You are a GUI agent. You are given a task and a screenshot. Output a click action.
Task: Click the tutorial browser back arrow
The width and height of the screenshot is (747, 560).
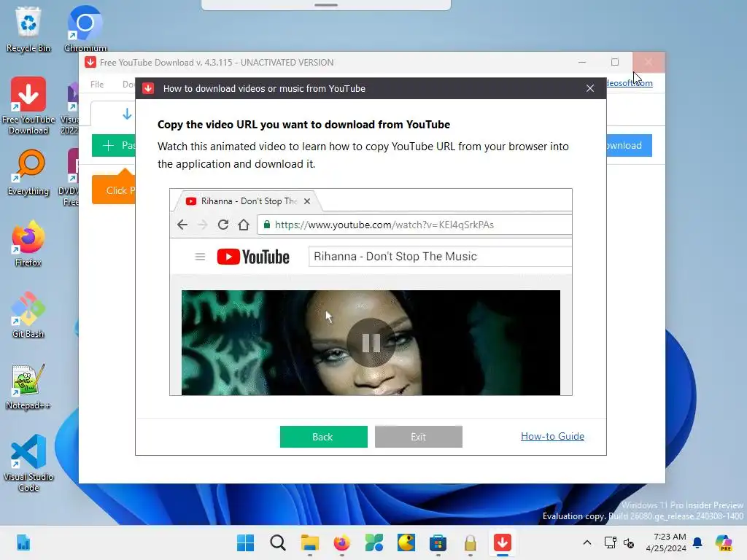(x=182, y=225)
